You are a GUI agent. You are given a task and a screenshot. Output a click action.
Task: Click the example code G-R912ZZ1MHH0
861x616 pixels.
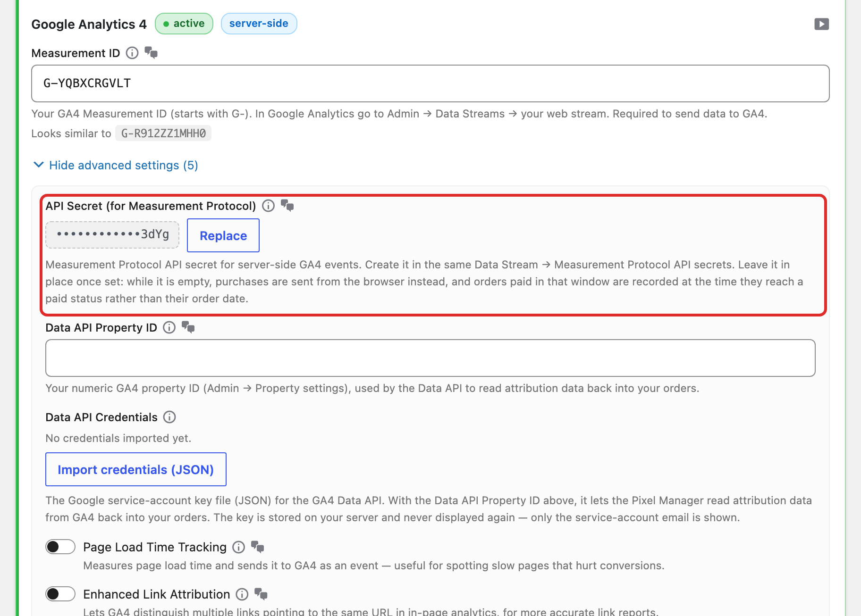[163, 133]
